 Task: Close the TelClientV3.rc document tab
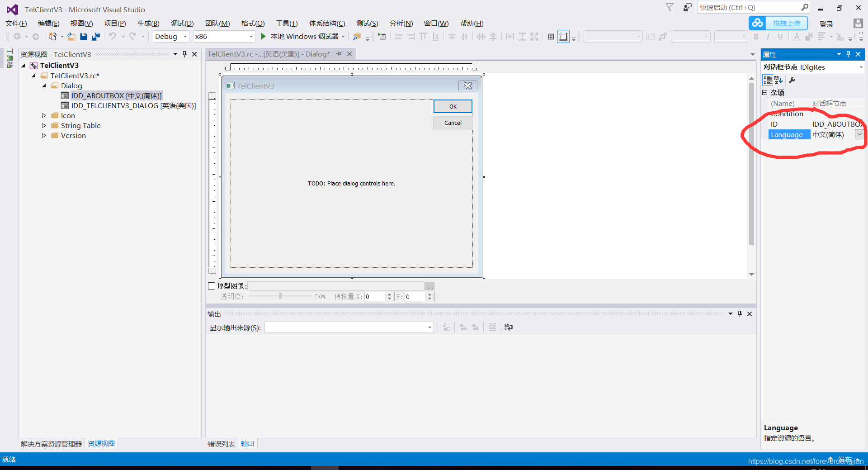click(x=349, y=54)
